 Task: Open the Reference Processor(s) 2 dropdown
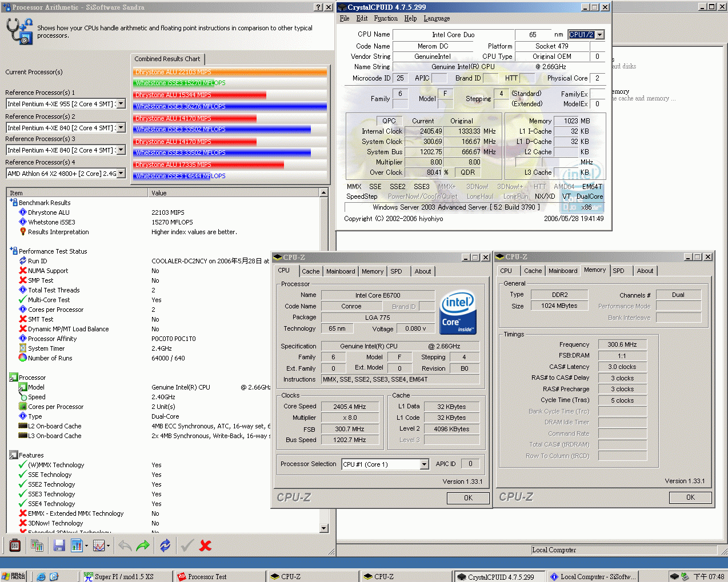click(121, 127)
